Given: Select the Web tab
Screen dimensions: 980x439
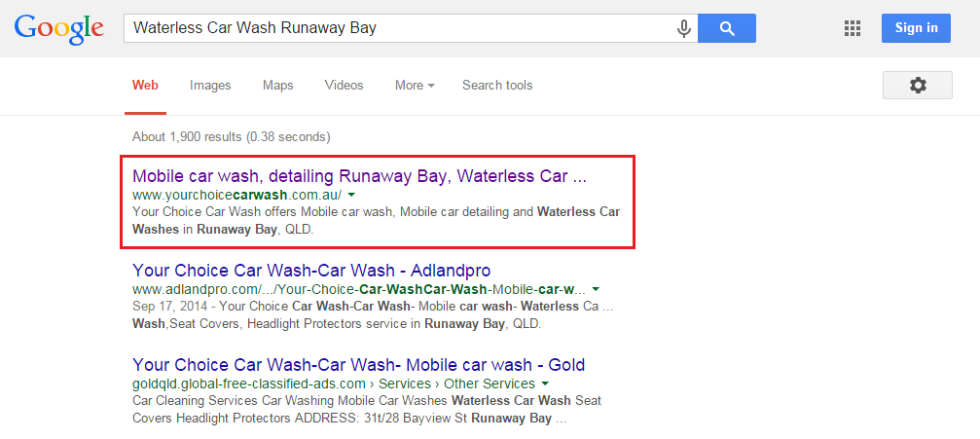Looking at the screenshot, I should 145,85.
